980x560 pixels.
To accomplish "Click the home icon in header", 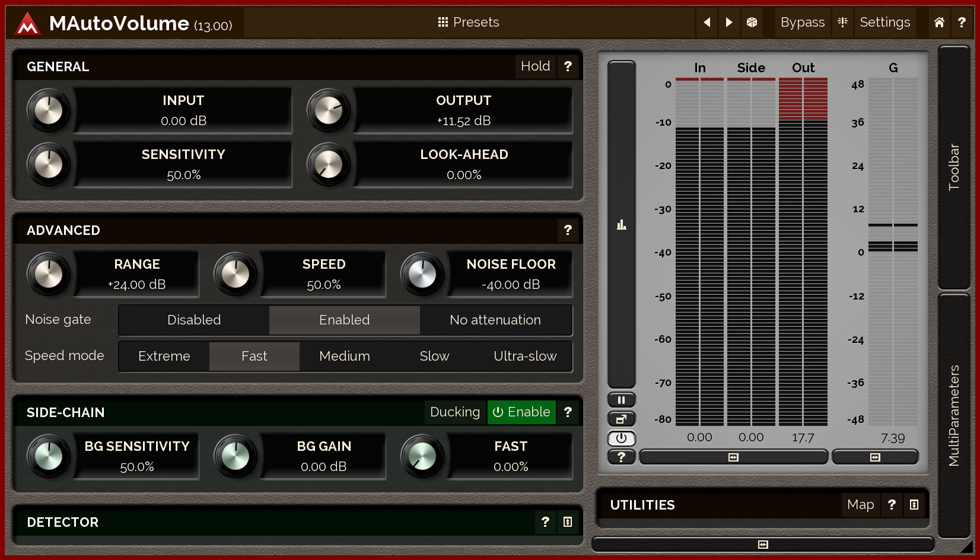I will (939, 23).
